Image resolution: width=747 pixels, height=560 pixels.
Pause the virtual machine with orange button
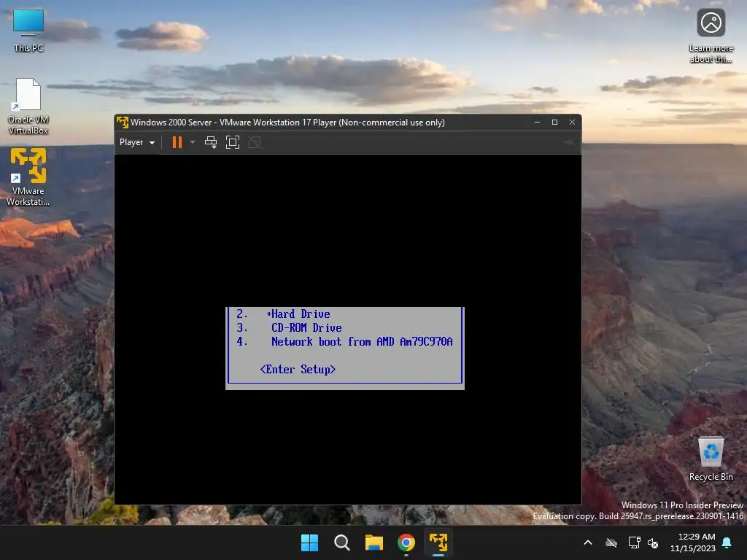177,142
